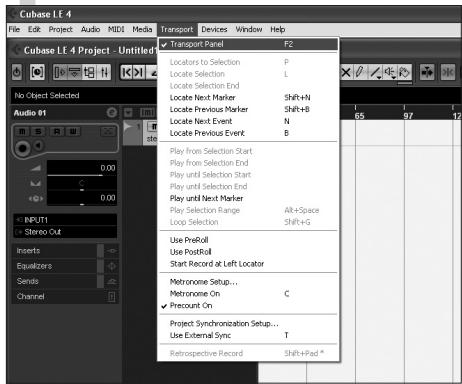462x384 pixels.
Task: Select Start Record at Left Locator
Action: click(248, 264)
